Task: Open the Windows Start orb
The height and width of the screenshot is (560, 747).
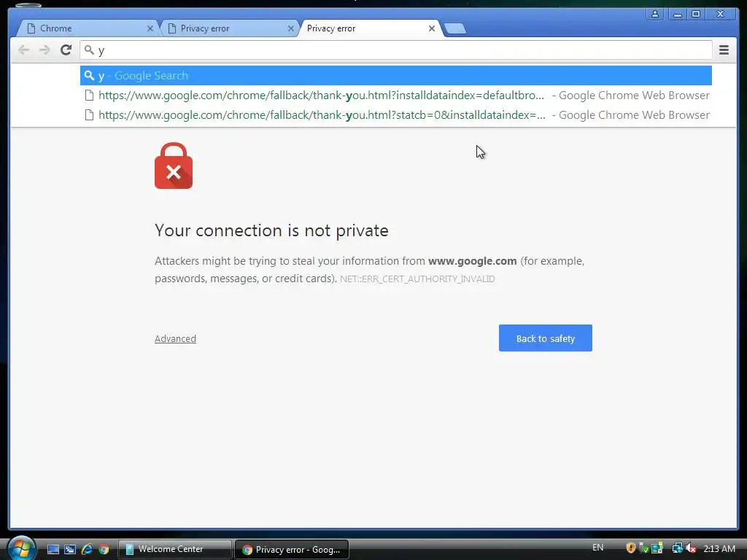Action: (x=21, y=548)
